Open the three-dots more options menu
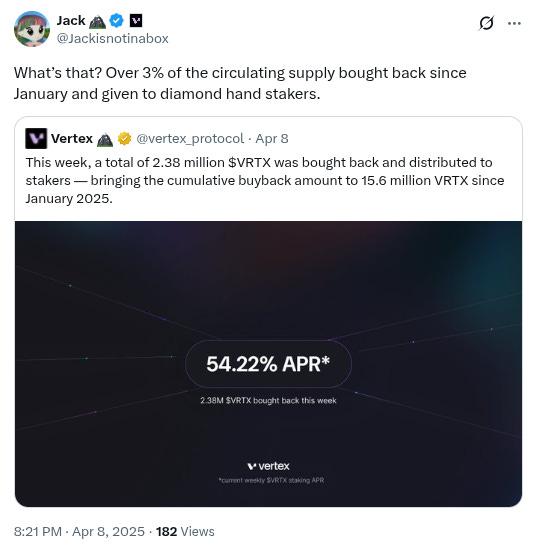The height and width of the screenshot is (548, 535). tap(514, 23)
